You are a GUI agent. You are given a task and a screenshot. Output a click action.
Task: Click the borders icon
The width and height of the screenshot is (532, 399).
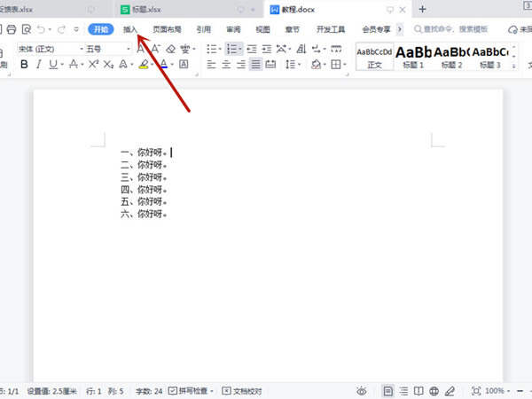coord(335,64)
